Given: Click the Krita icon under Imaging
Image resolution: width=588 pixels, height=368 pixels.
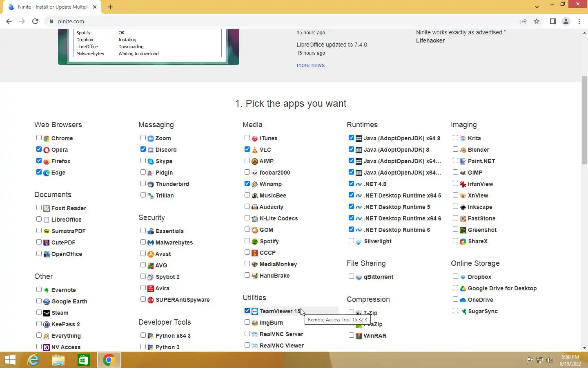Looking at the screenshot, I should pyautogui.click(x=463, y=139).
